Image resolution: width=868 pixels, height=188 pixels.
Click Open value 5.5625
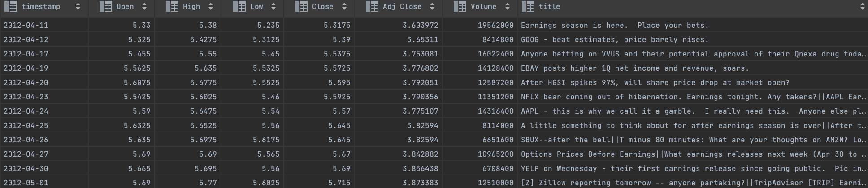(137, 68)
